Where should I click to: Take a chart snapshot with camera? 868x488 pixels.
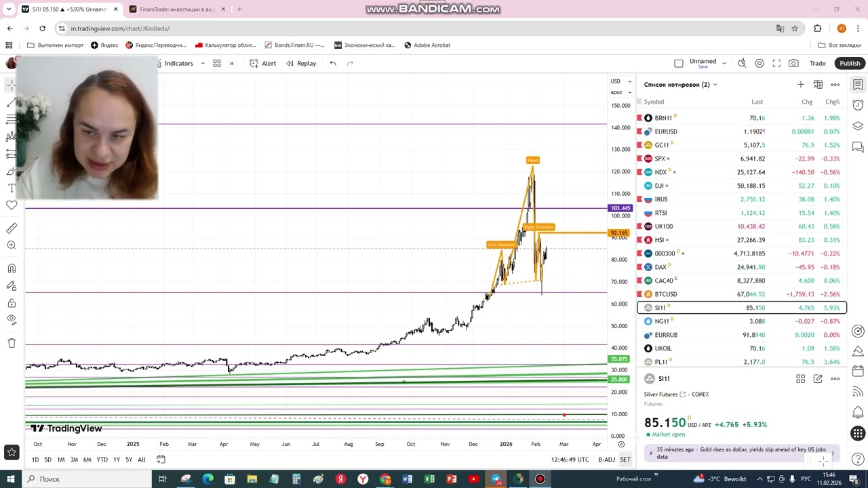(793, 63)
